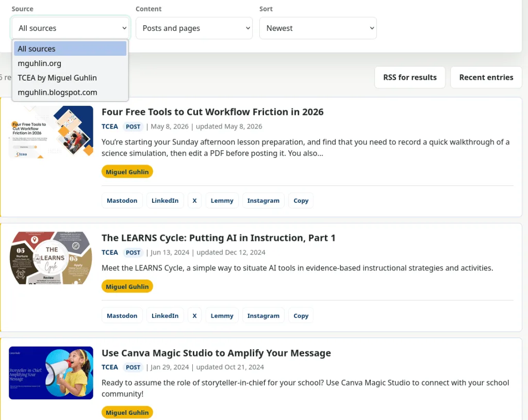Open Four Free Tools article title
Image resolution: width=528 pixels, height=420 pixels.
tap(212, 112)
